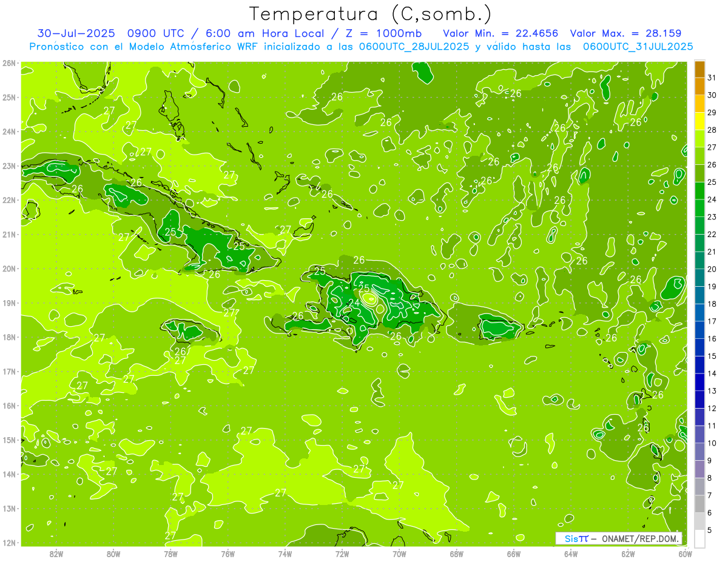Click the '24N' latitude axis label
The width and height of the screenshot is (728, 562).
[x=9, y=132]
